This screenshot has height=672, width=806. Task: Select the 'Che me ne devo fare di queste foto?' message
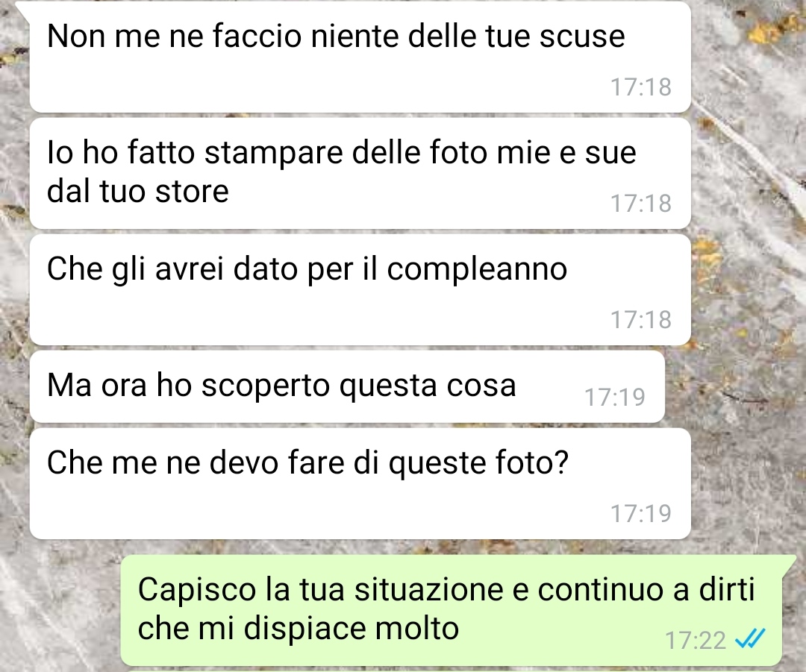coord(360,483)
